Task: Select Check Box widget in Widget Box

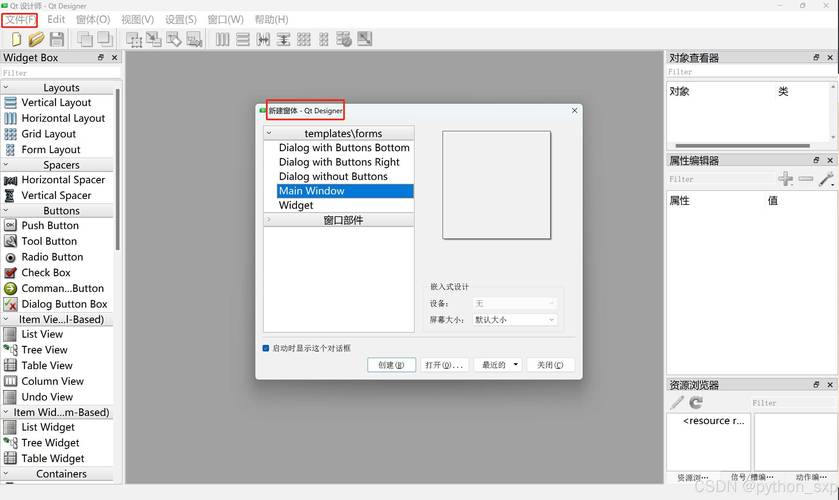Action: click(x=45, y=272)
